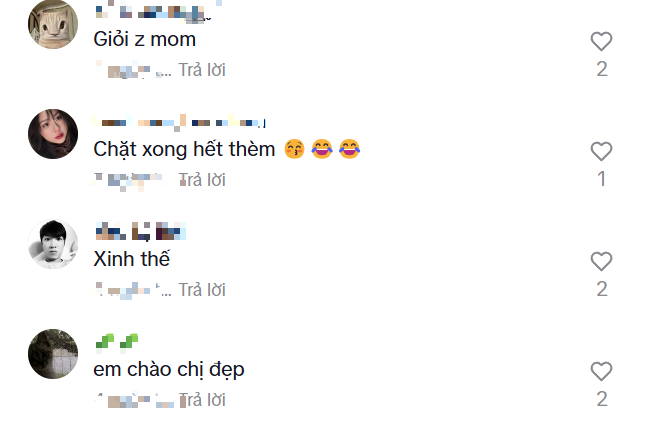Viewport: 656px width, 423px height.
Task: Like the "Chặt xong hết thèm" comment
Action: 601,151
